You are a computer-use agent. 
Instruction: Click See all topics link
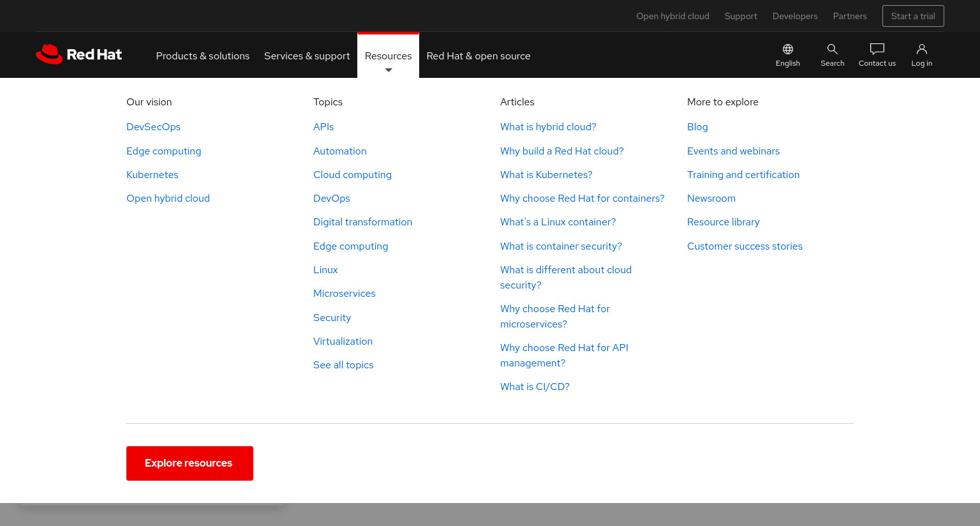[x=343, y=365]
